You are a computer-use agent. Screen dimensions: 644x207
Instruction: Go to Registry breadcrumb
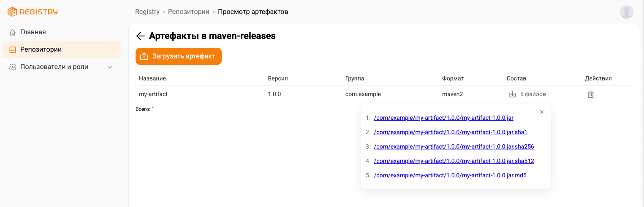click(x=147, y=12)
